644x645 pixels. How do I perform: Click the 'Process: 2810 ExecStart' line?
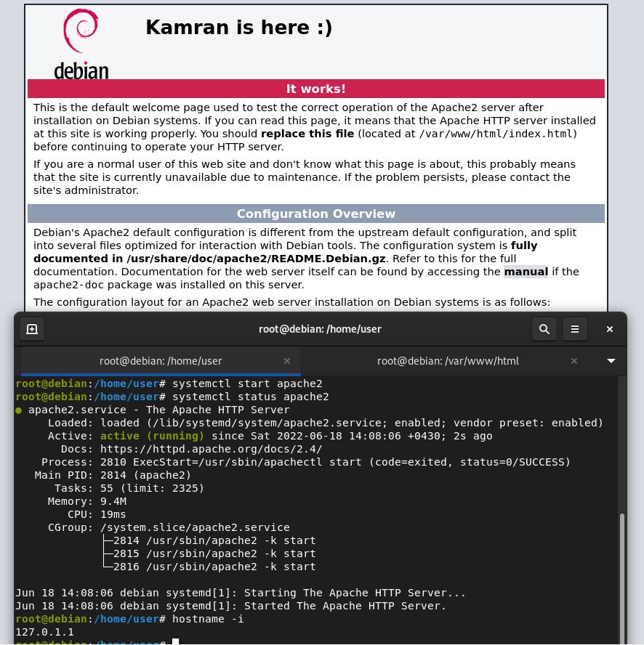coord(306,463)
